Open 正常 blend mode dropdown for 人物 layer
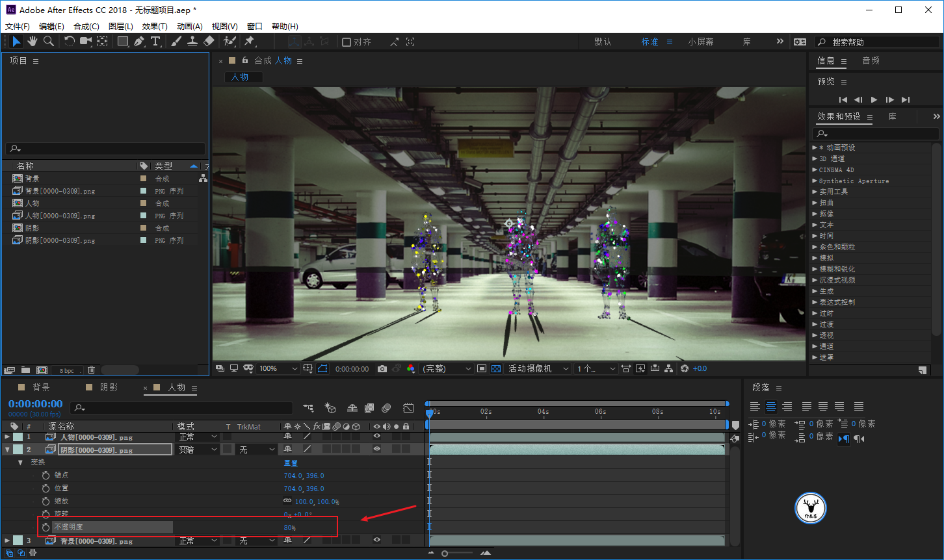 pyautogui.click(x=198, y=437)
